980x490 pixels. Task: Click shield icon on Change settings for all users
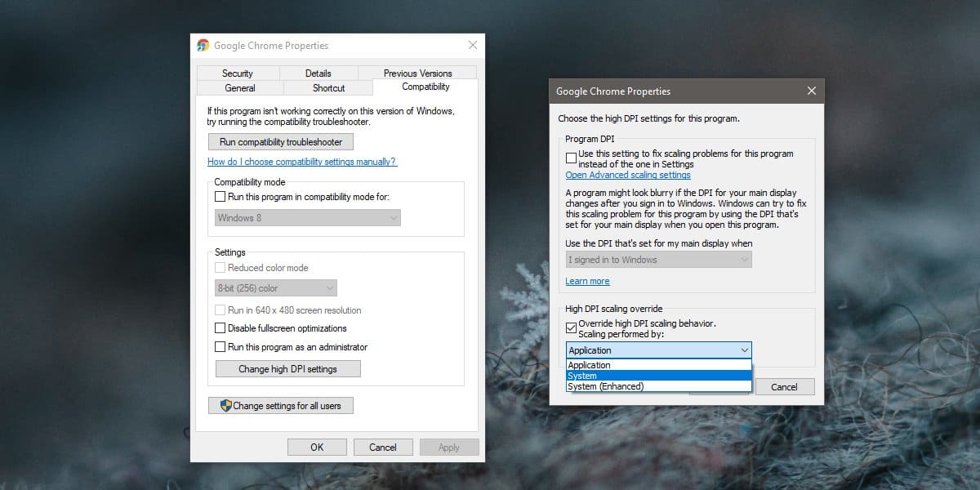pyautogui.click(x=226, y=405)
